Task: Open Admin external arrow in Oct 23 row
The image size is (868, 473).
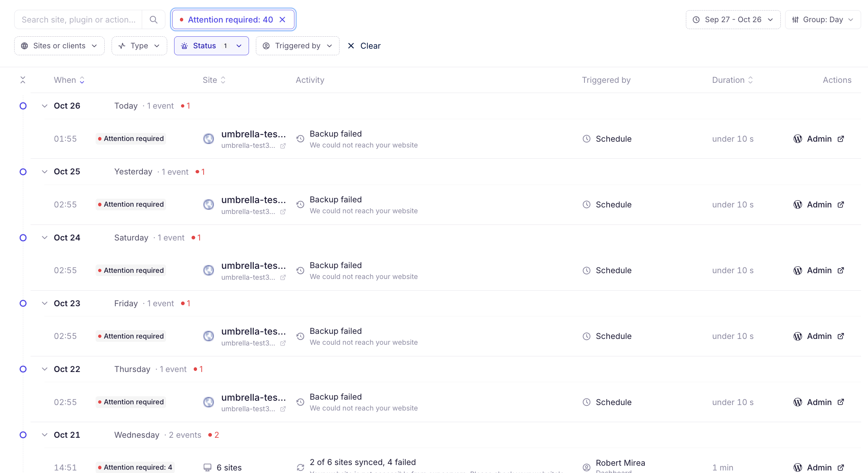Action: pyautogui.click(x=841, y=336)
